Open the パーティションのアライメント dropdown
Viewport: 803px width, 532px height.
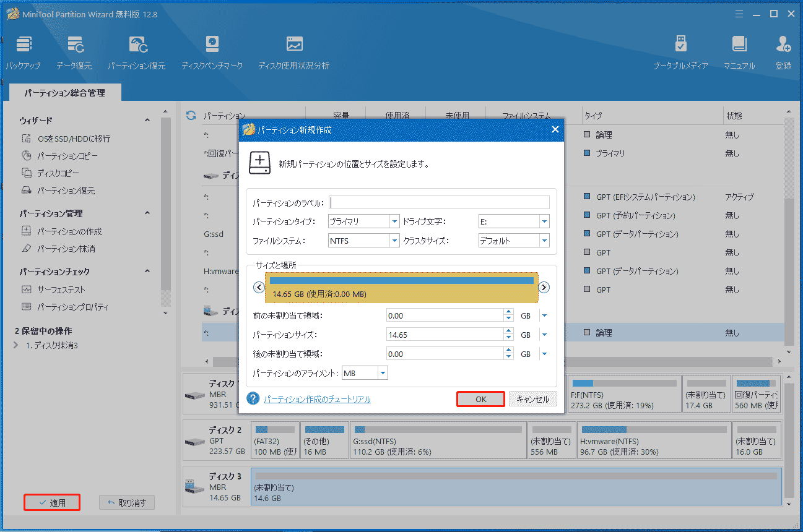pyautogui.click(x=383, y=373)
